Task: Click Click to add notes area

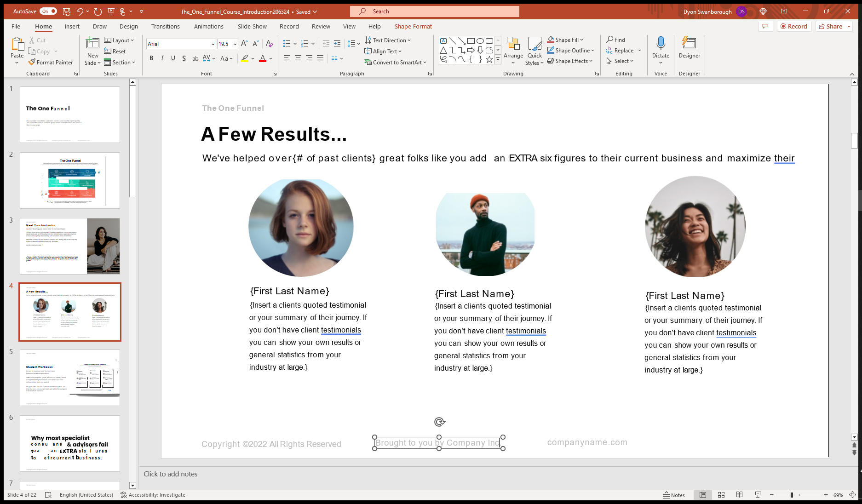Action: click(x=171, y=474)
